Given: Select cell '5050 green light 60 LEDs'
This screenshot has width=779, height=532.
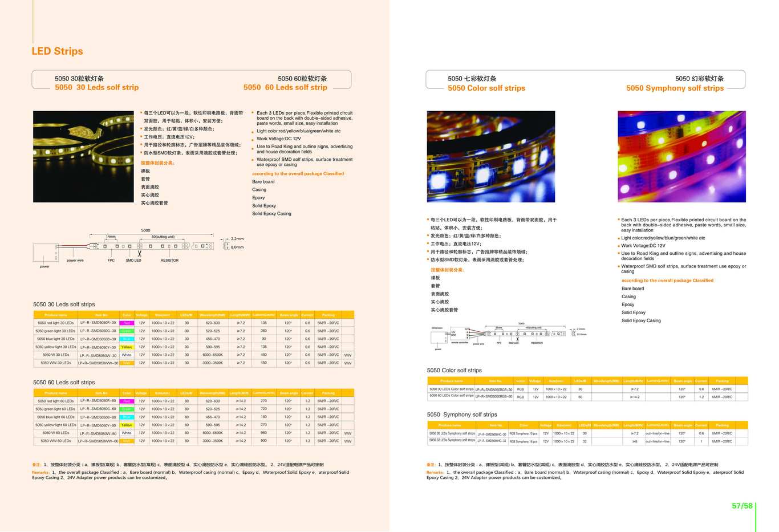Looking at the screenshot, I should tap(56, 409).
